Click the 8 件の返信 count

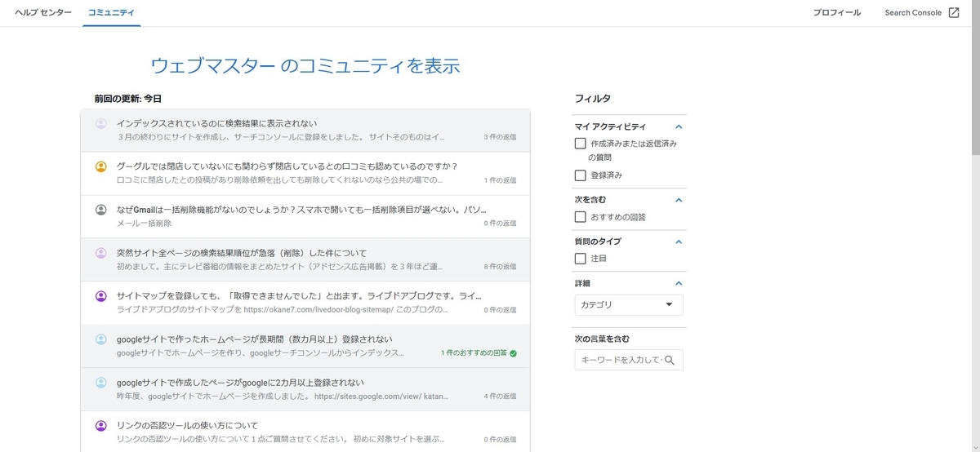500,267
